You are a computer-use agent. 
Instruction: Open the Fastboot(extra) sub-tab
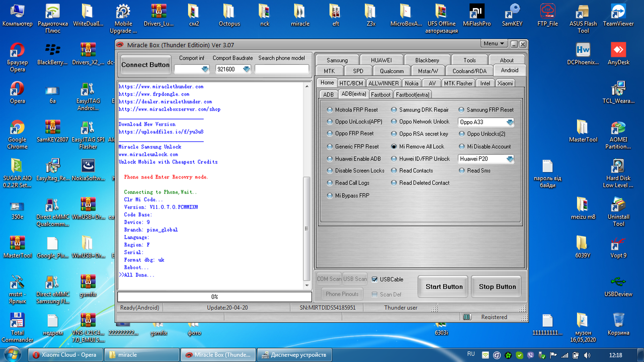pyautogui.click(x=413, y=94)
